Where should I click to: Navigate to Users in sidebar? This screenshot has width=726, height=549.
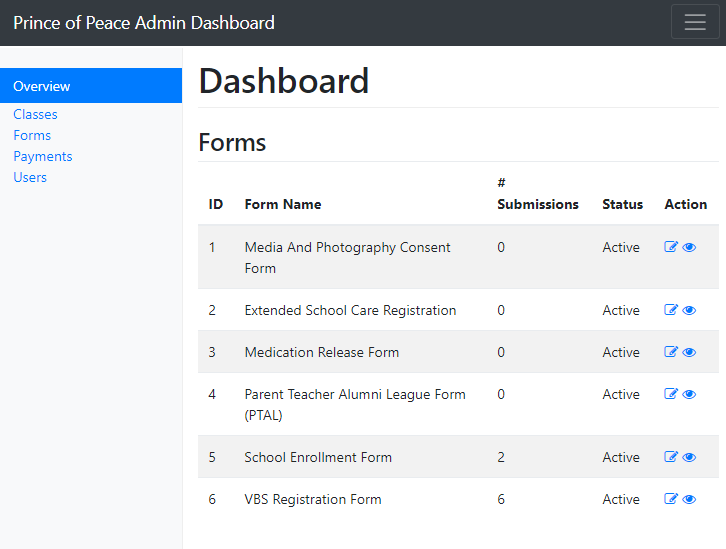30,177
